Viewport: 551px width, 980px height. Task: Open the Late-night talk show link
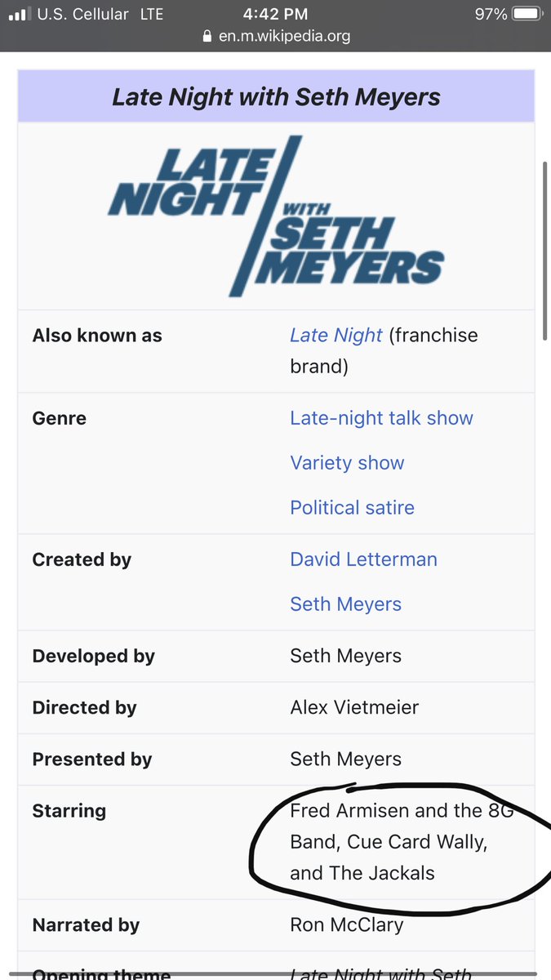click(x=381, y=418)
